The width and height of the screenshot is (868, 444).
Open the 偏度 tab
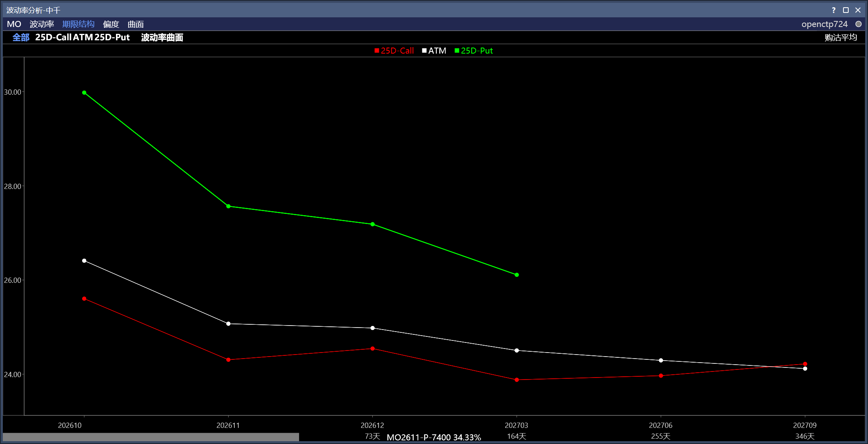tap(111, 24)
